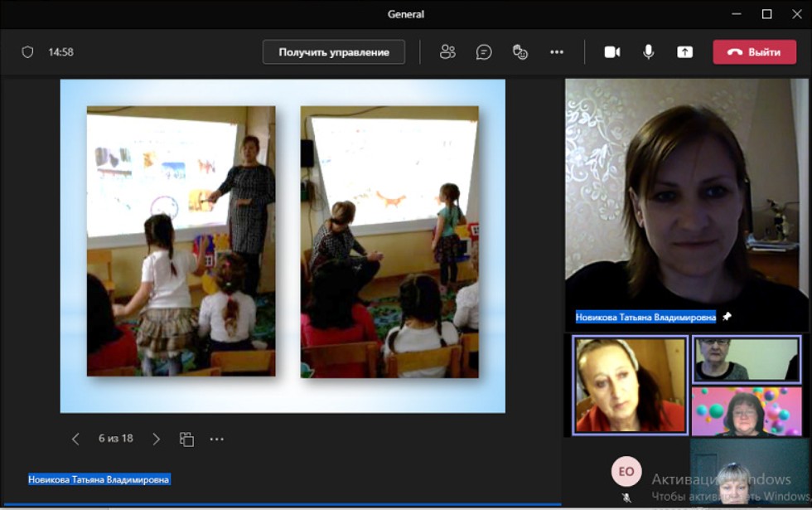The image size is (812, 510).
Task: Click the share content tray icon
Action: [684, 52]
